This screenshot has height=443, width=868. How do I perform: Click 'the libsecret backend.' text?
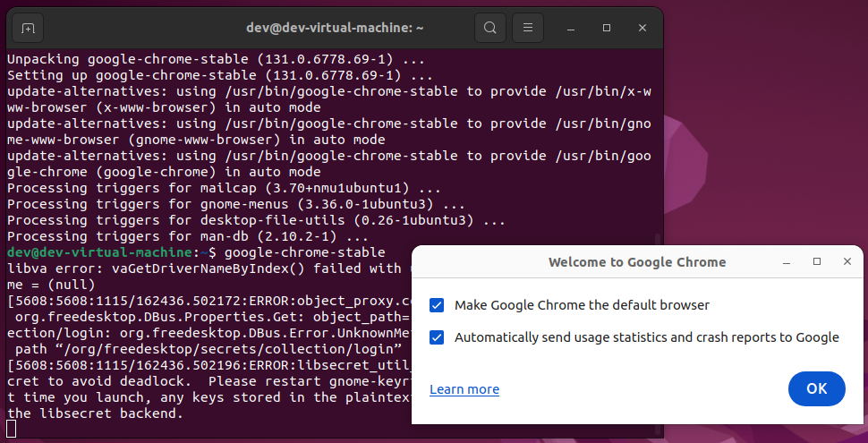(95, 413)
